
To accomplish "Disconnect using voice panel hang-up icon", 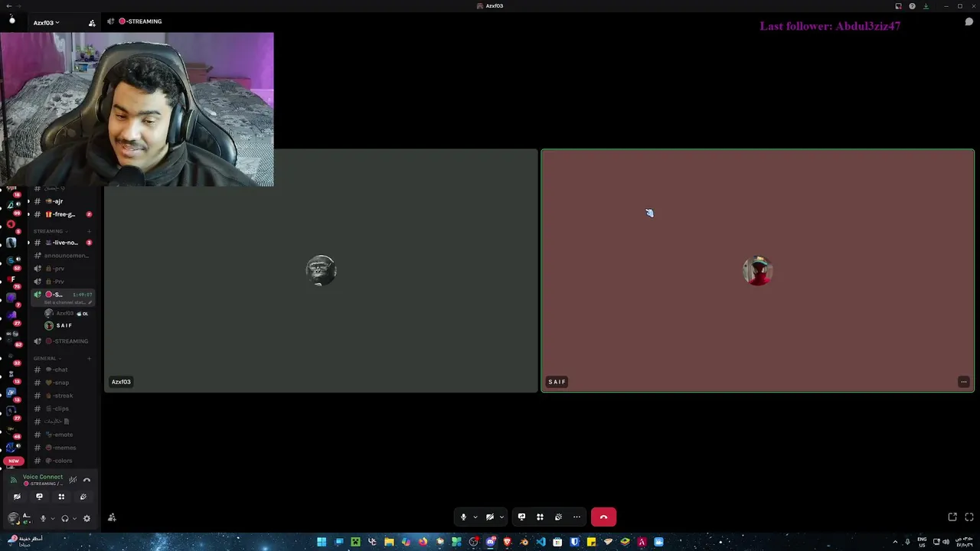I will pyautogui.click(x=87, y=480).
